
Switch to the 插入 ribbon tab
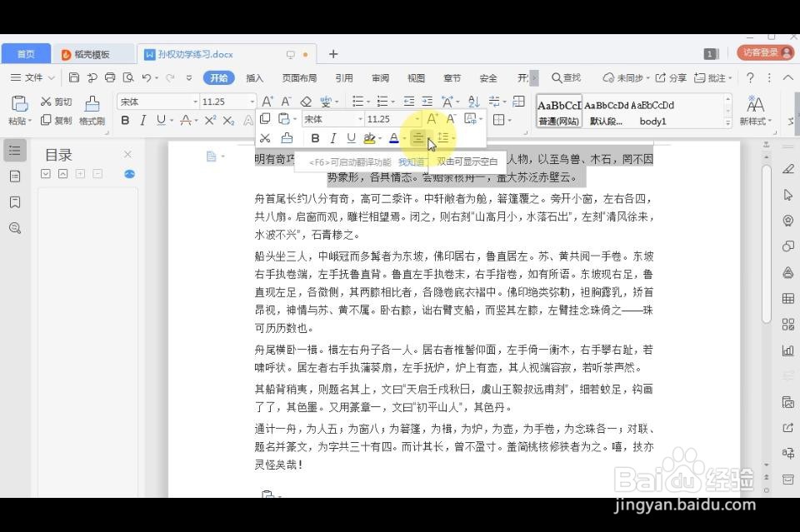[254, 77]
